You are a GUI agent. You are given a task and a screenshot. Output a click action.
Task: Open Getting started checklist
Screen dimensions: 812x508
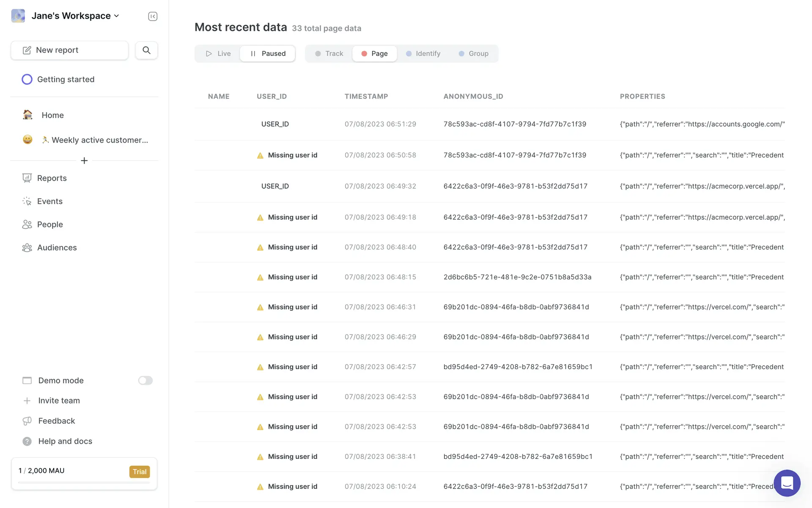[x=66, y=80]
